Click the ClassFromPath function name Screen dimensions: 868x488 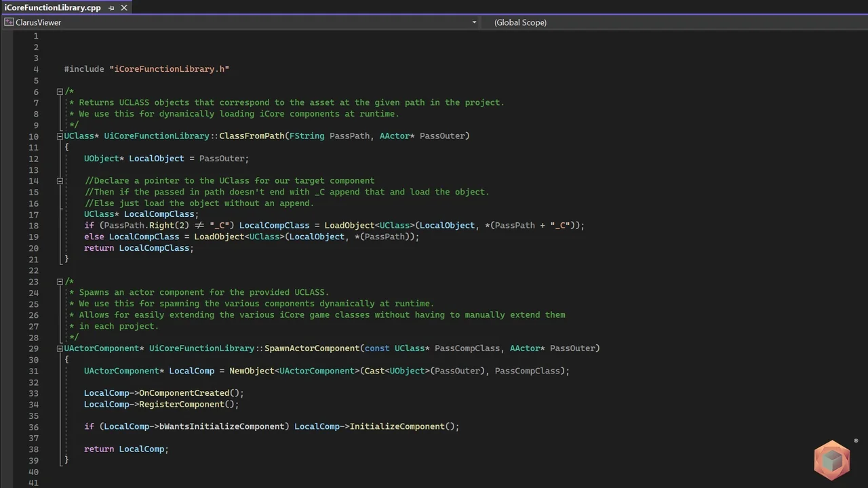[x=252, y=136]
